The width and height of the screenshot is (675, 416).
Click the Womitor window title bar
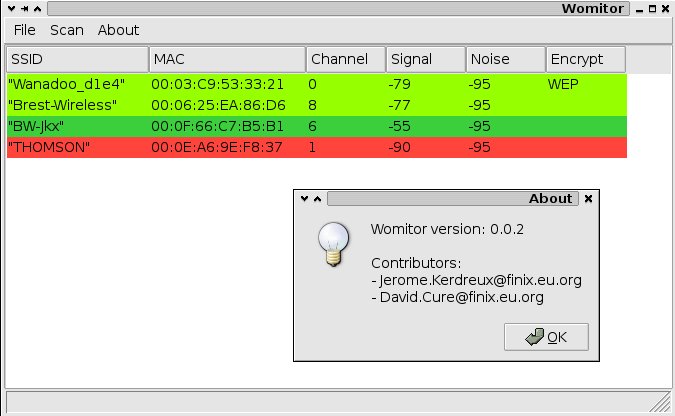[338, 9]
